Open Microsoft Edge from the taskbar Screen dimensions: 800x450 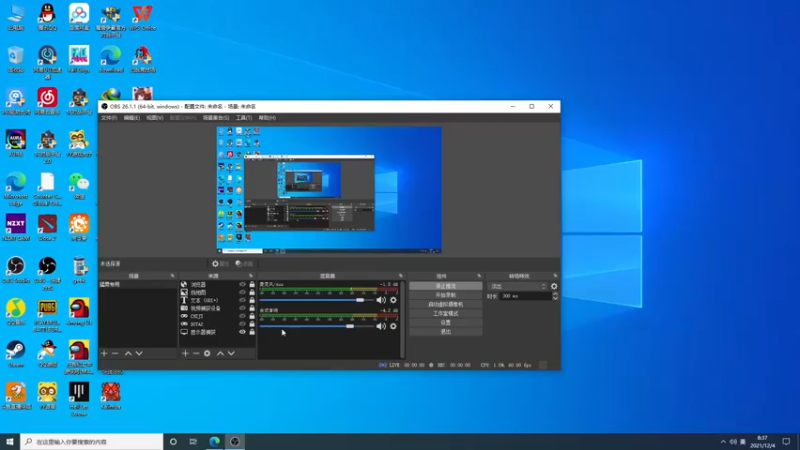click(x=214, y=442)
